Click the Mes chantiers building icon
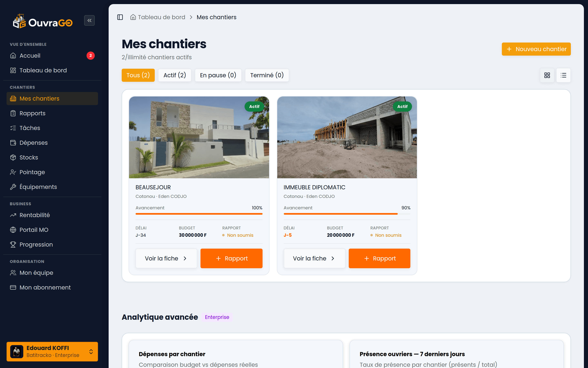Viewport: 588px width, 368px height. 13,99
